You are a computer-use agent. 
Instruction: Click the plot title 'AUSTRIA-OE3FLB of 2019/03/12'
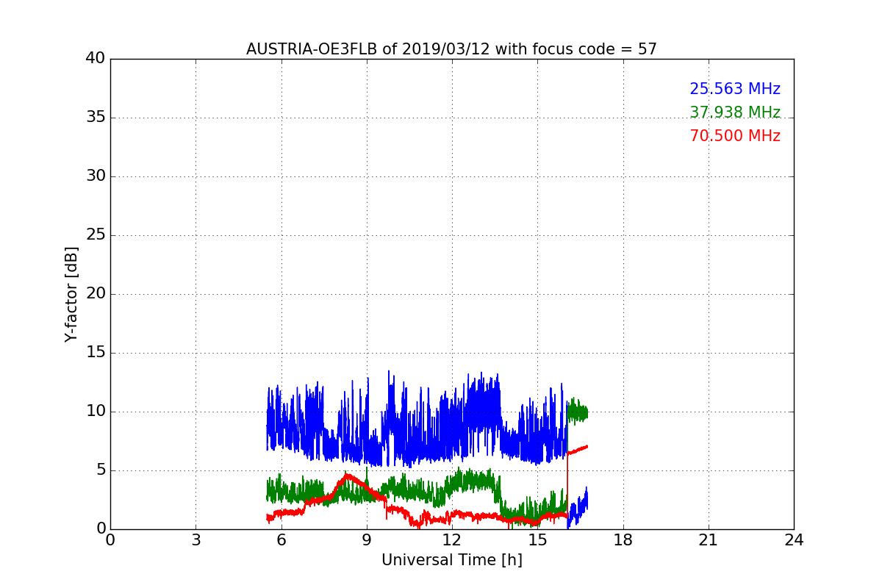pos(451,49)
